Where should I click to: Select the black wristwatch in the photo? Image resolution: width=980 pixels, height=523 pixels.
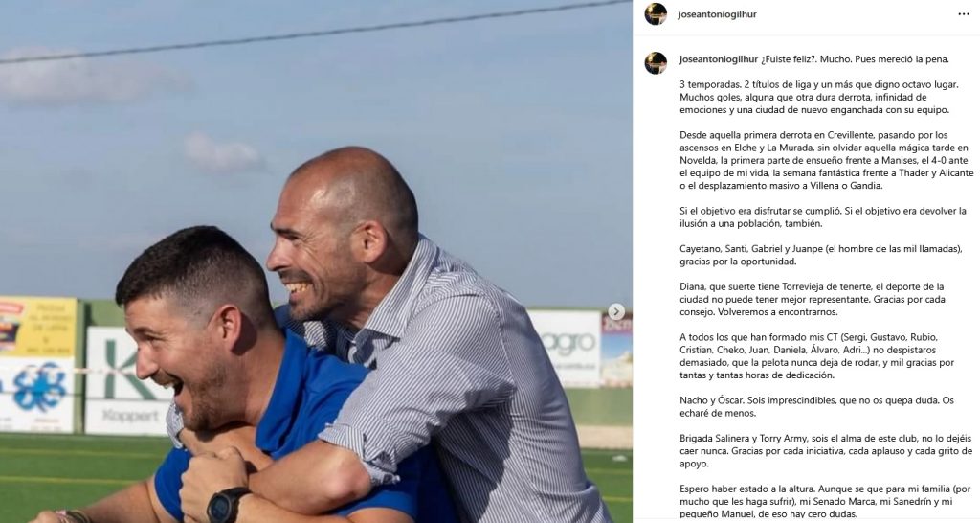tap(225, 504)
